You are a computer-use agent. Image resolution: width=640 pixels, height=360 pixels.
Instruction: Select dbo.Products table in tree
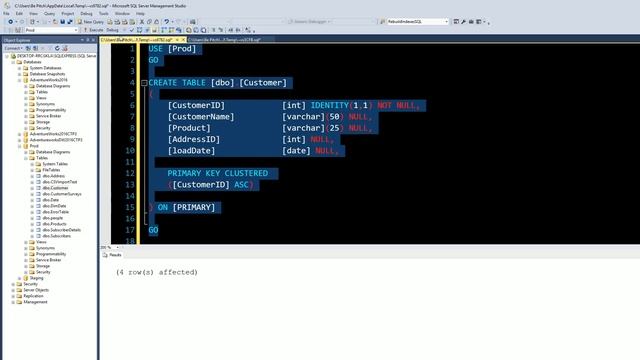(54, 224)
